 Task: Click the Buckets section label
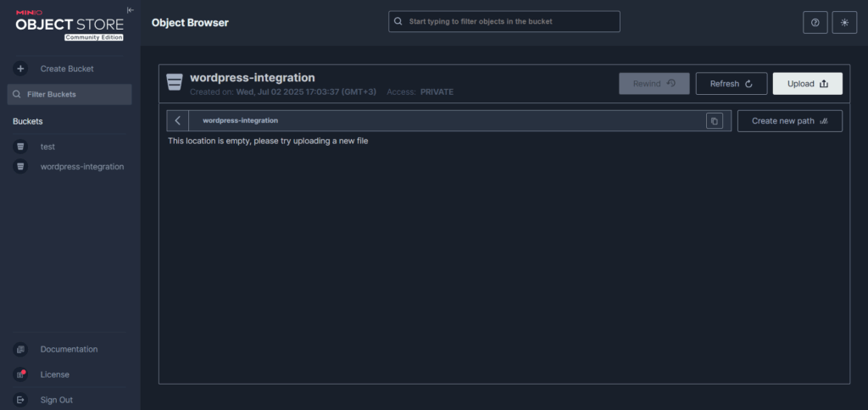pos(28,121)
